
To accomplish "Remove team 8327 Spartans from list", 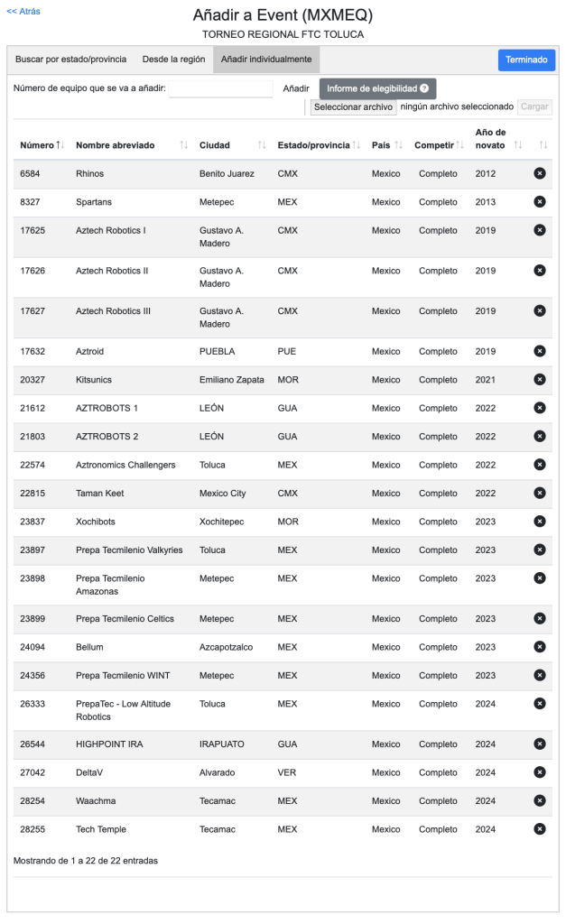I will (x=540, y=201).
